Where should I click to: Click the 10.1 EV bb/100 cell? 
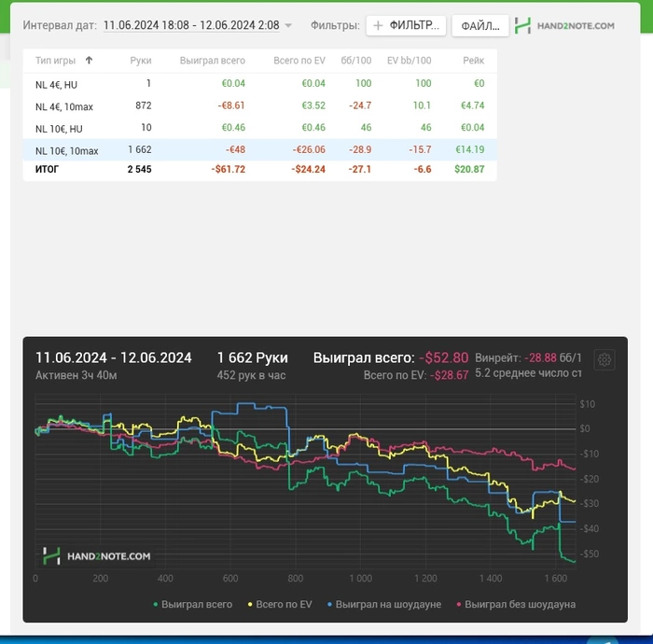[x=422, y=105]
